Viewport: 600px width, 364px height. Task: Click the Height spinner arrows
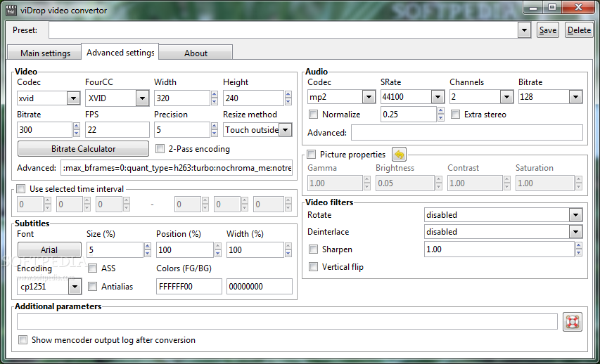[288, 98]
